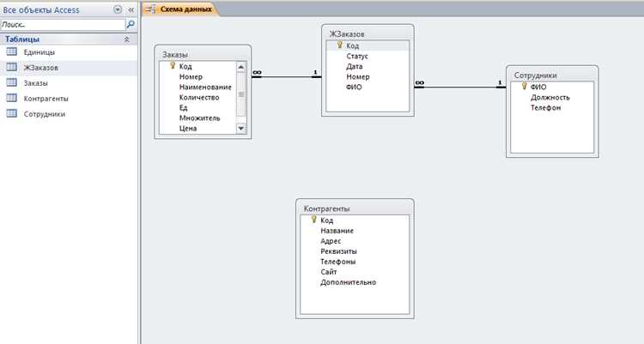Click the scroll down arrow in Заказы list
The height and width of the screenshot is (344, 644).
tap(241, 129)
